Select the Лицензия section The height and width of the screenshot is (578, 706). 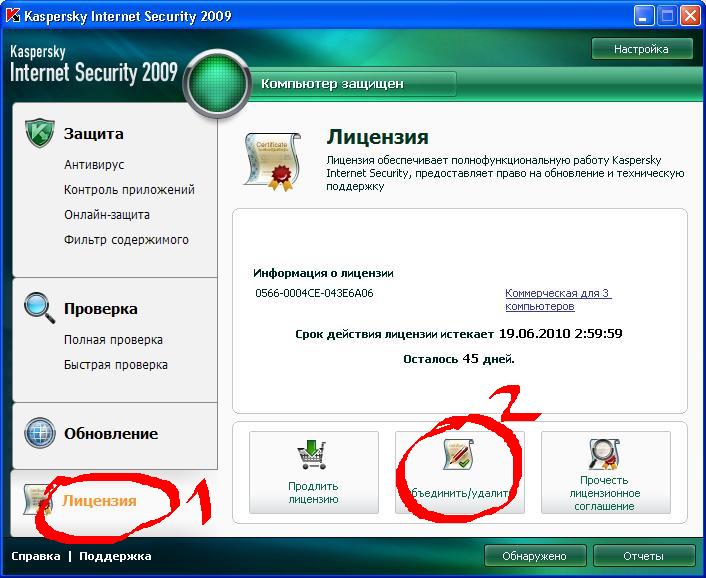click(99, 501)
